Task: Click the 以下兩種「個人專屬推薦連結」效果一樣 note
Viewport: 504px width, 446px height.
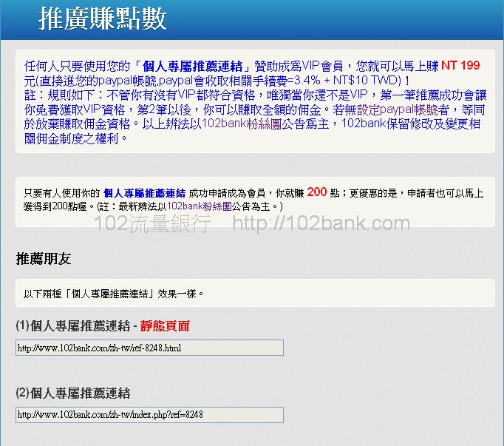Action: 114,294
